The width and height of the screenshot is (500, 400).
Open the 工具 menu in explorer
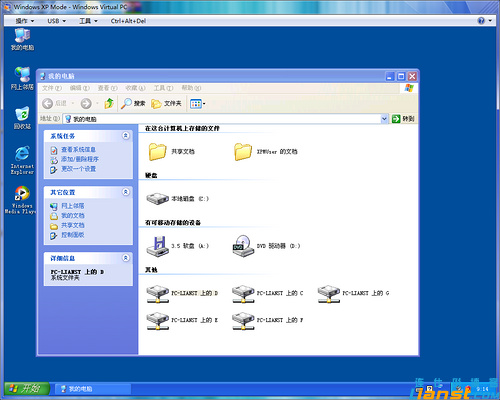(x=163, y=88)
